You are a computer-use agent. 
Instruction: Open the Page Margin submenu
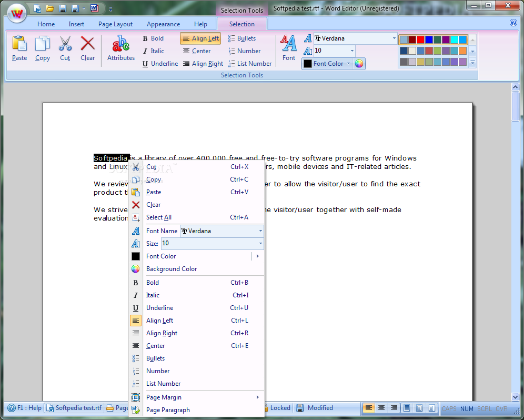coord(197,397)
